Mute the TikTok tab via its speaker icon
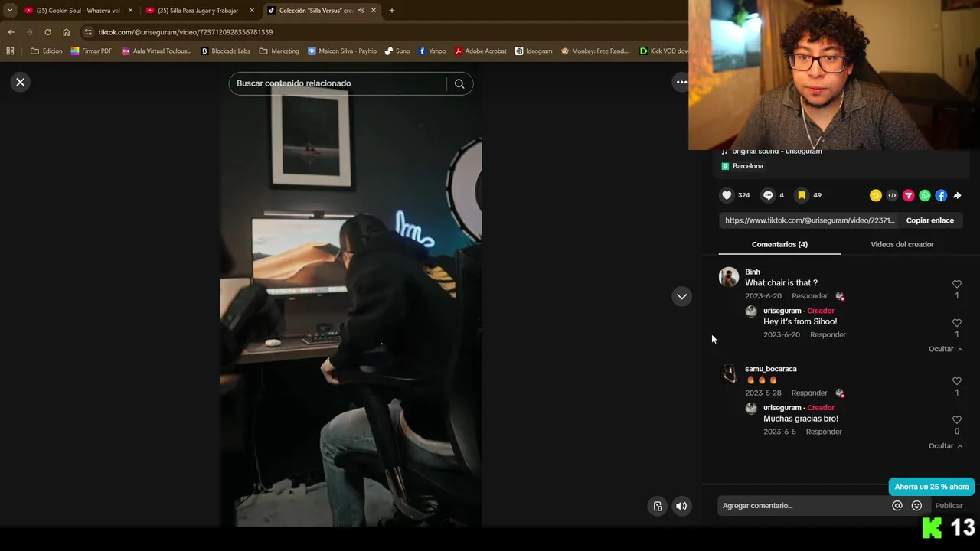 pos(361,11)
